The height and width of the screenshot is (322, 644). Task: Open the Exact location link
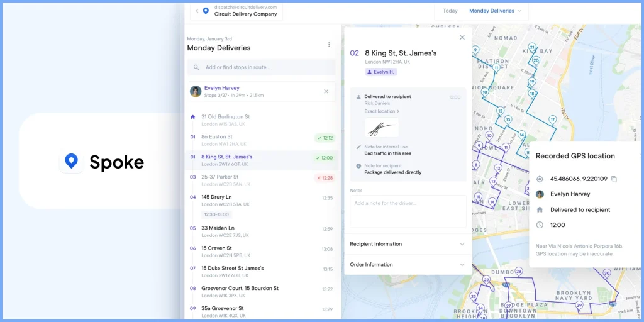click(382, 111)
